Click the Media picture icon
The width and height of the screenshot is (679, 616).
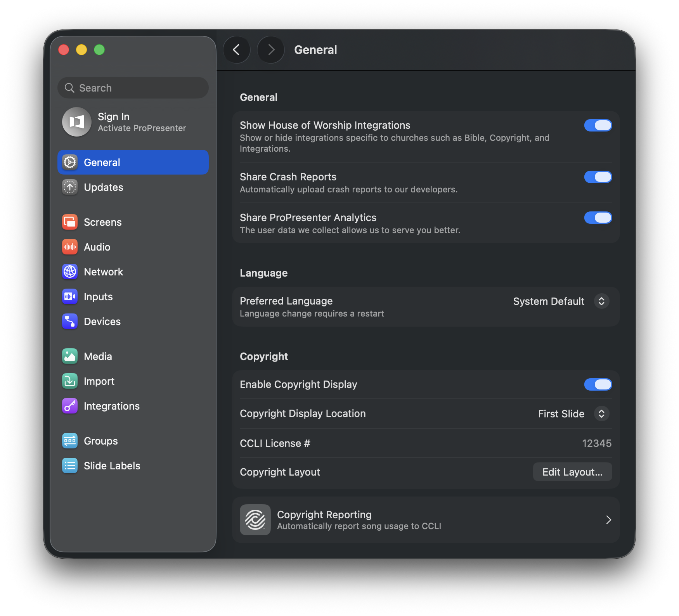(x=70, y=356)
